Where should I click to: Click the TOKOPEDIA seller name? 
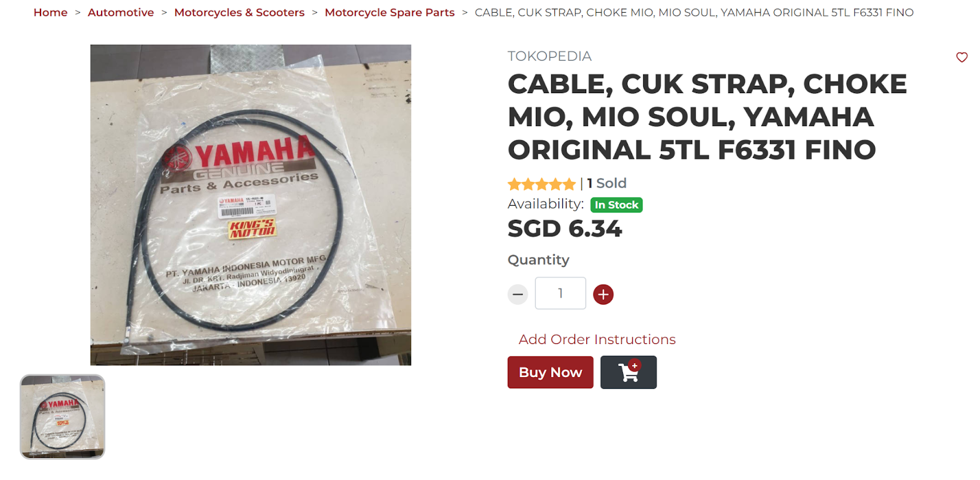549,56
